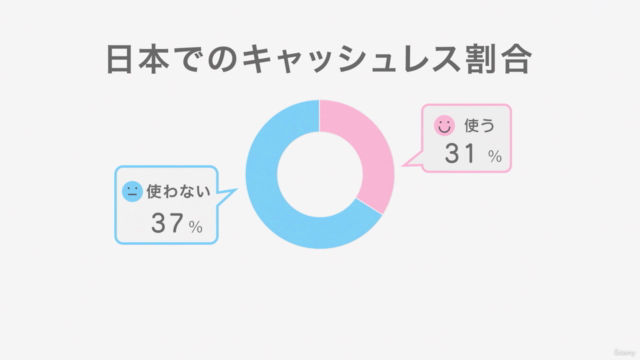Click the blue callout's pointer tail
This screenshot has height=360, width=640.
[x=227, y=197]
